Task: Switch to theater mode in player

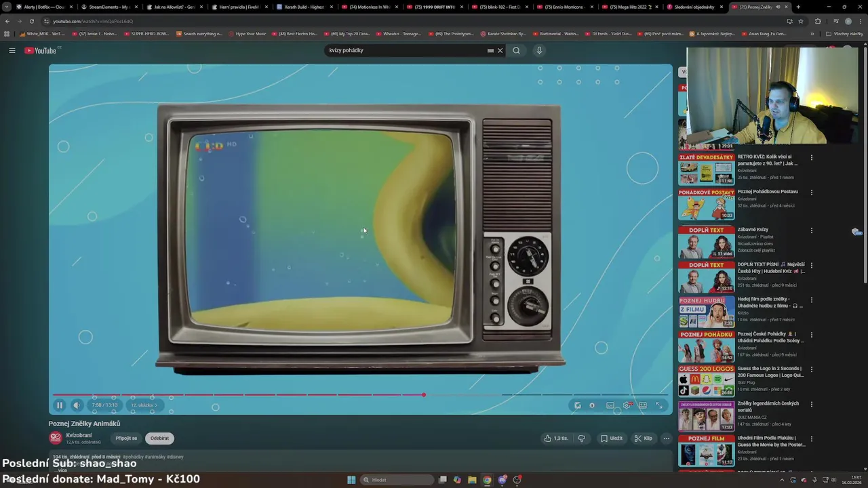Action: (x=643, y=405)
